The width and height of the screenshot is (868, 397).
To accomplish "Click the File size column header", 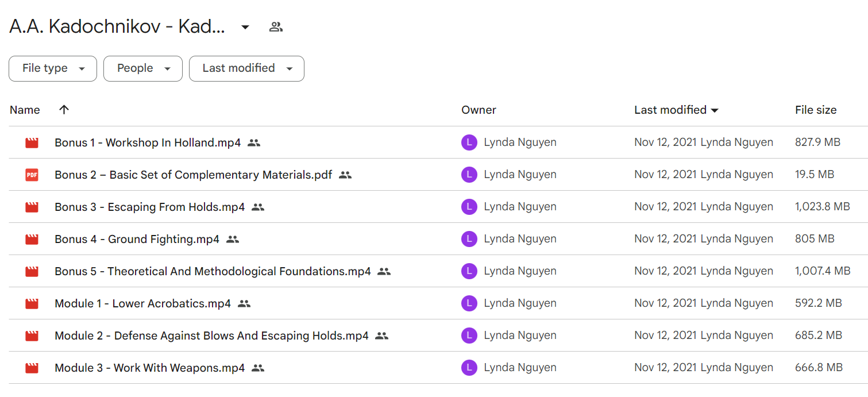I will (x=816, y=110).
